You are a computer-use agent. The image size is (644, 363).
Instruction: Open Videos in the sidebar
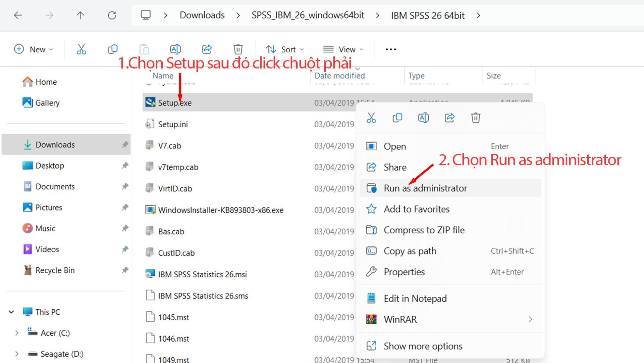point(66,249)
